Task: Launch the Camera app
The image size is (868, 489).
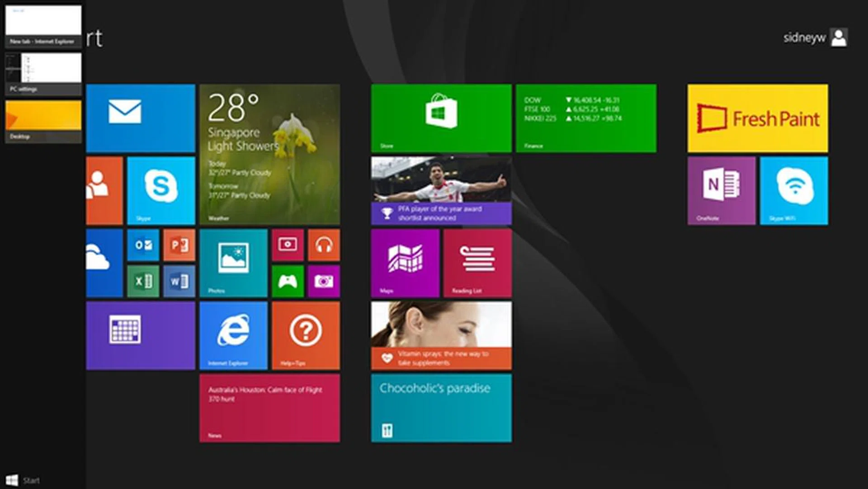Action: (x=324, y=280)
